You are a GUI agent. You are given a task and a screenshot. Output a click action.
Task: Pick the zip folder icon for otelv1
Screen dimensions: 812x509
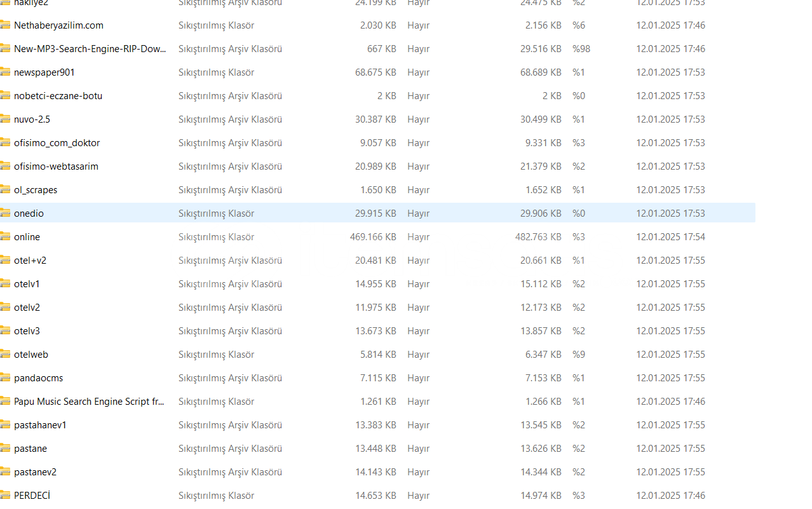pyautogui.click(x=5, y=284)
